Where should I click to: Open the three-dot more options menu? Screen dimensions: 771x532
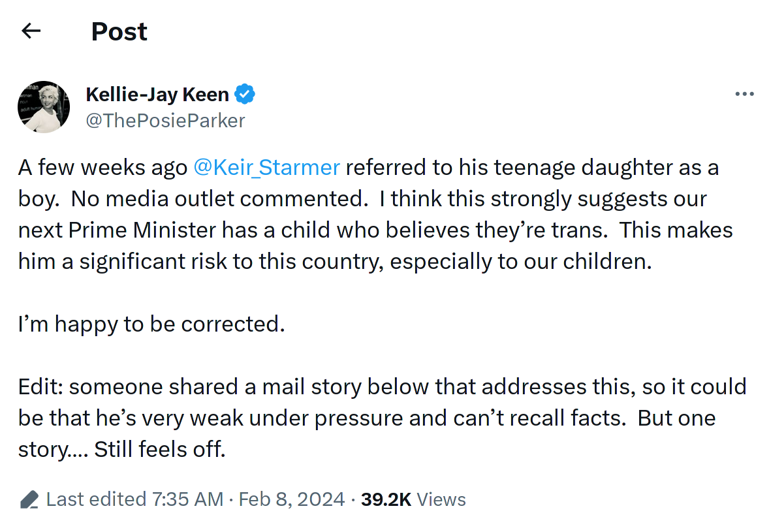tap(744, 93)
